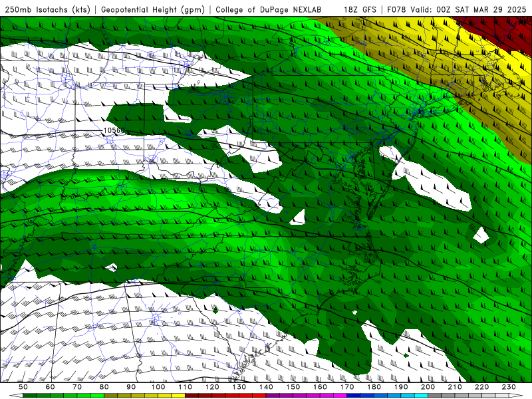
Task: Click the '250mb Isotachs (kts)' title text
Action: [47, 9]
